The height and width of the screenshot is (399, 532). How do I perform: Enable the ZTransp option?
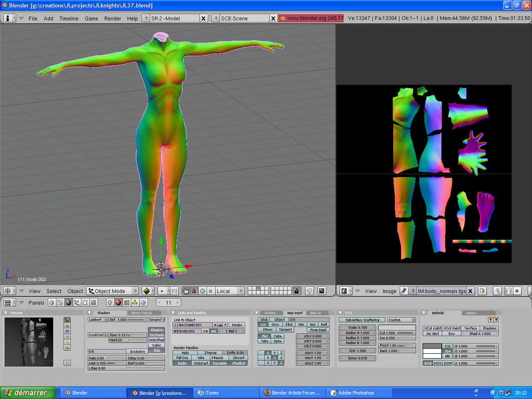point(210,353)
